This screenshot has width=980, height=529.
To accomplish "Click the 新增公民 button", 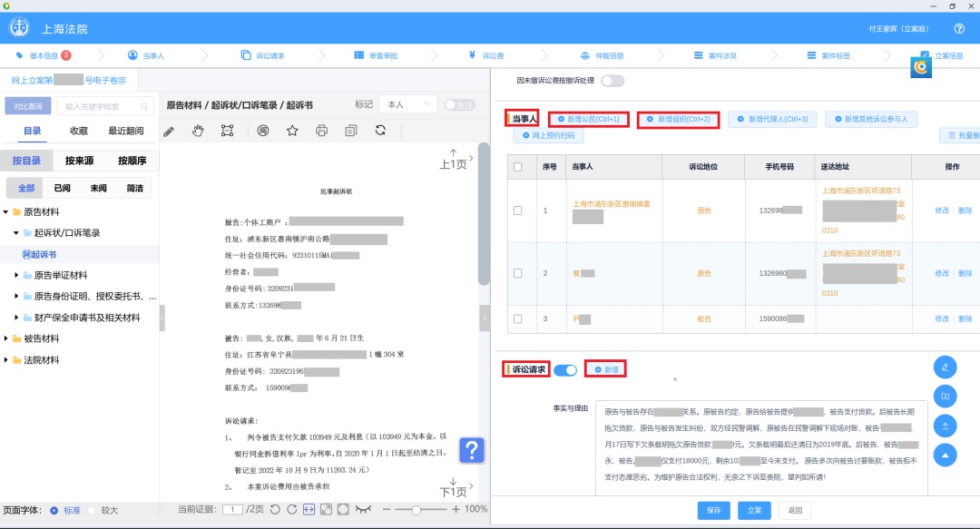I will click(588, 120).
